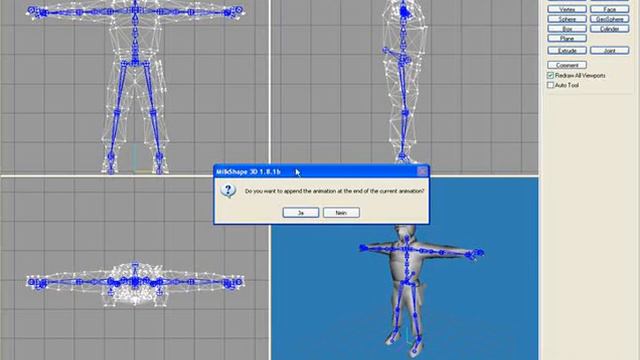
Task: Select the Cylinder primitive button
Action: pyautogui.click(x=609, y=29)
